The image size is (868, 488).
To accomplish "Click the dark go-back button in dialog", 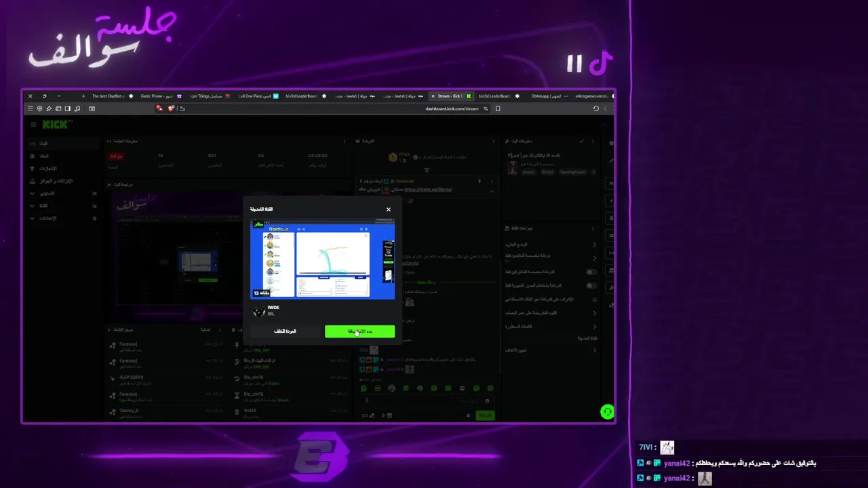I will pos(285,331).
